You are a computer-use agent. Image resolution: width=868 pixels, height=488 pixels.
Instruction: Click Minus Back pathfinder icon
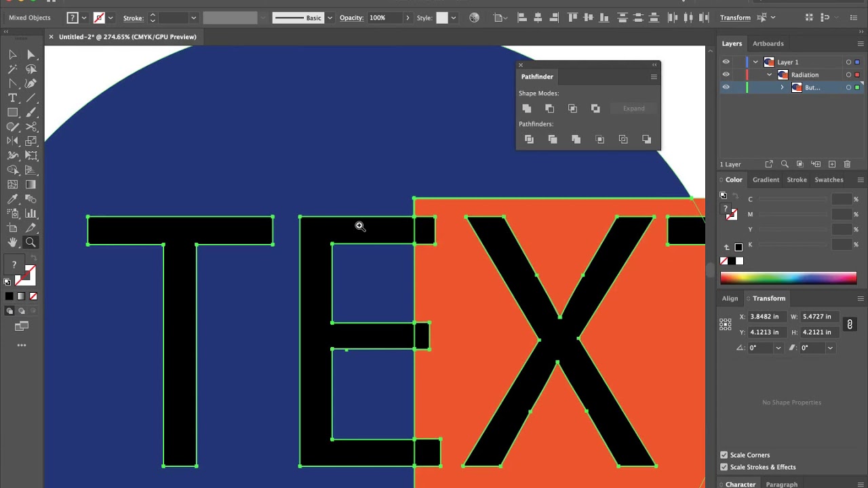647,140
